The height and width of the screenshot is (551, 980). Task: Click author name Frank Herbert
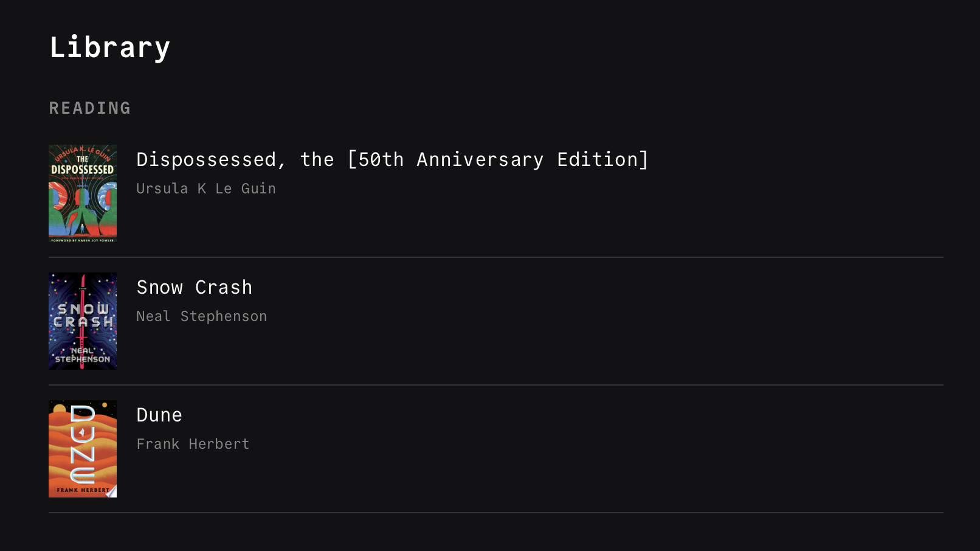[x=193, y=444]
